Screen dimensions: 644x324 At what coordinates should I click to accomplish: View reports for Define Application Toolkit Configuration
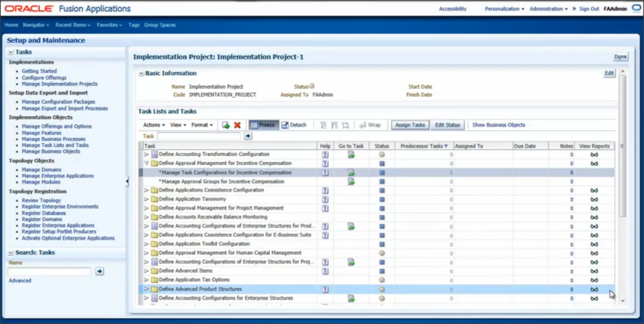594,244
